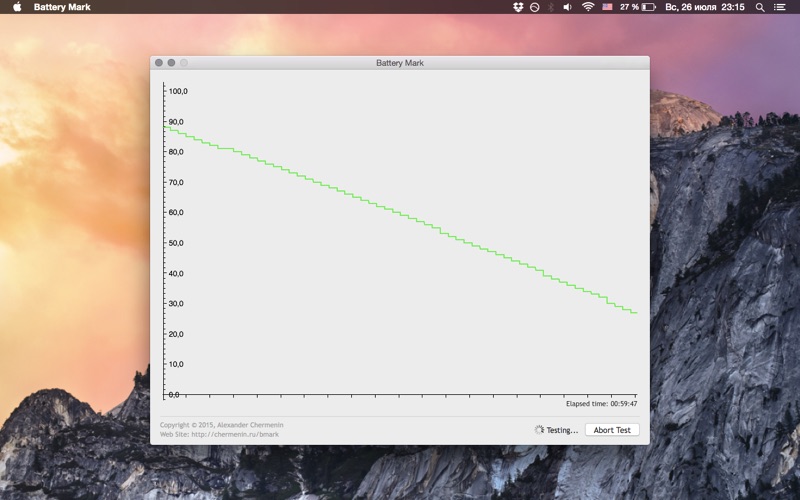Open the US flag input source menu
Viewport: 800px width, 500px height.
click(607, 7)
